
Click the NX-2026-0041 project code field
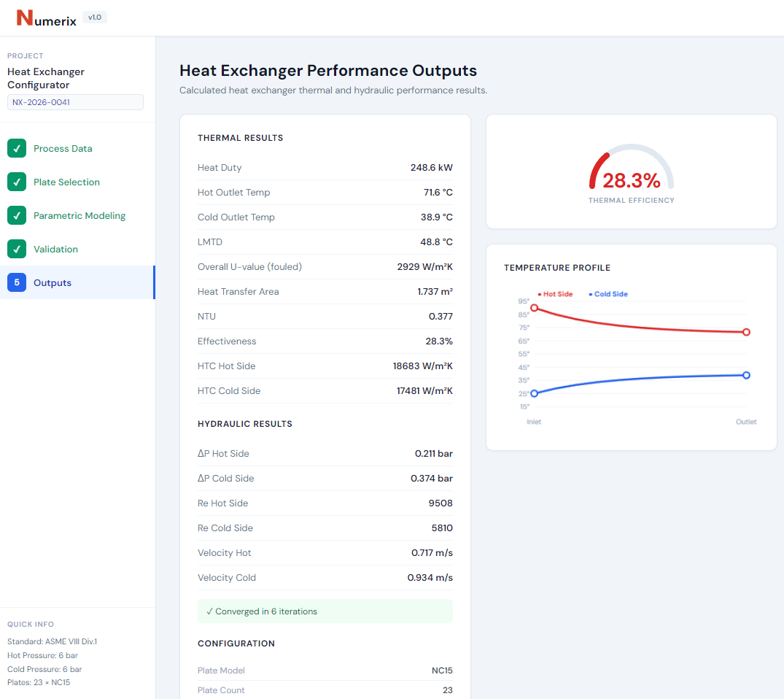click(x=75, y=101)
